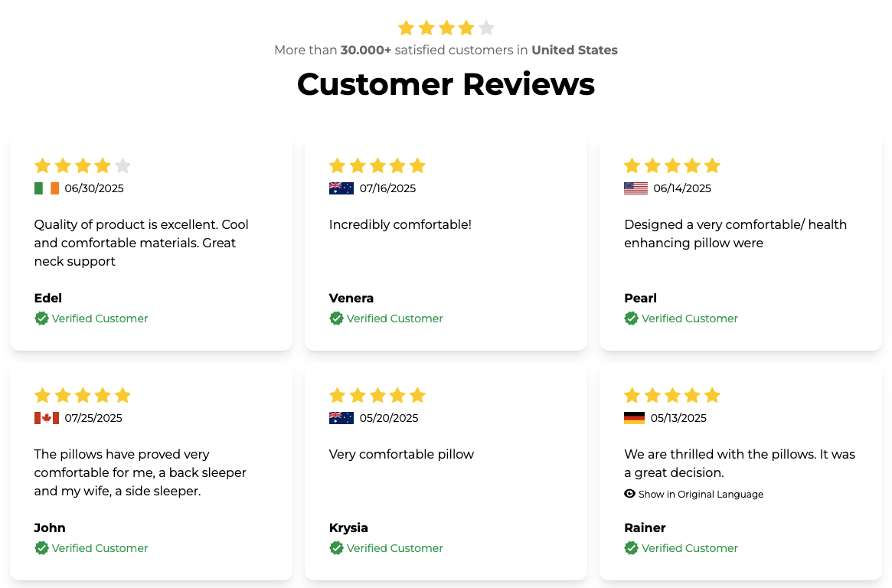Click the Australian flag on Krysia's review

pyautogui.click(x=341, y=418)
